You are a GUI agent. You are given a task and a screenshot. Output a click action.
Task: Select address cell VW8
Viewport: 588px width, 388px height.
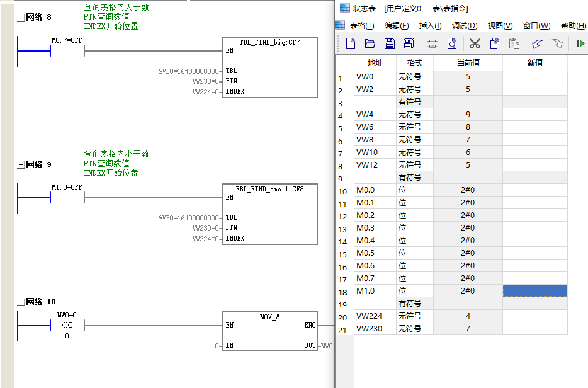375,140
